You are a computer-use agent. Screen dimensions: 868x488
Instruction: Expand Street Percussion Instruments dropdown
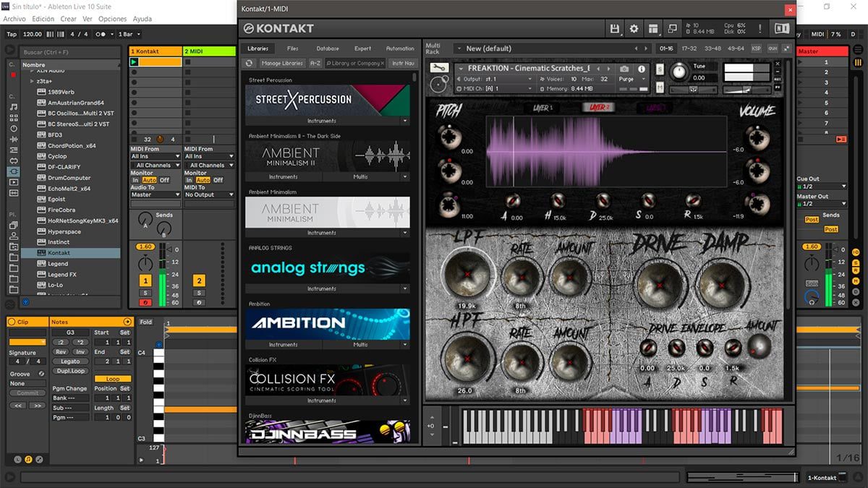coord(405,121)
